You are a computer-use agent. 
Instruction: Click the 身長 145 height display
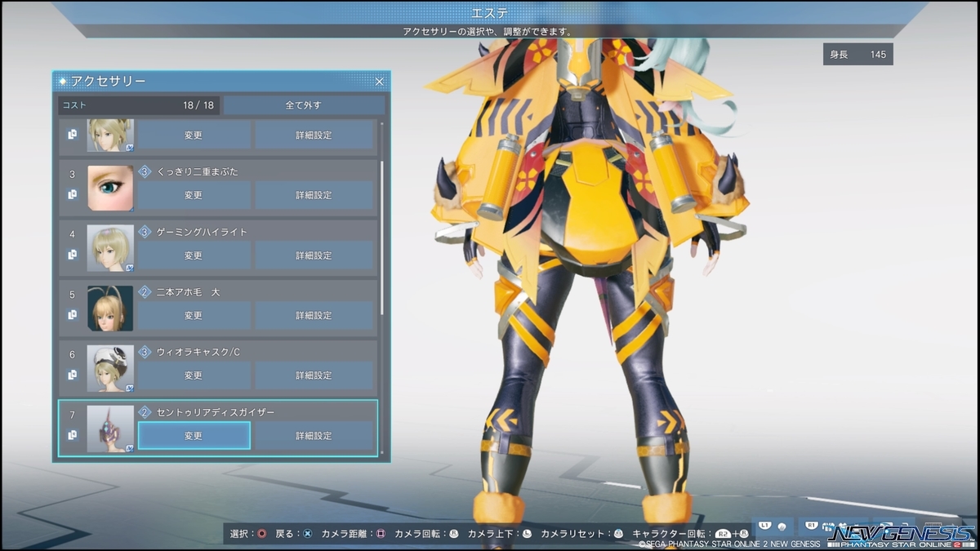point(857,55)
